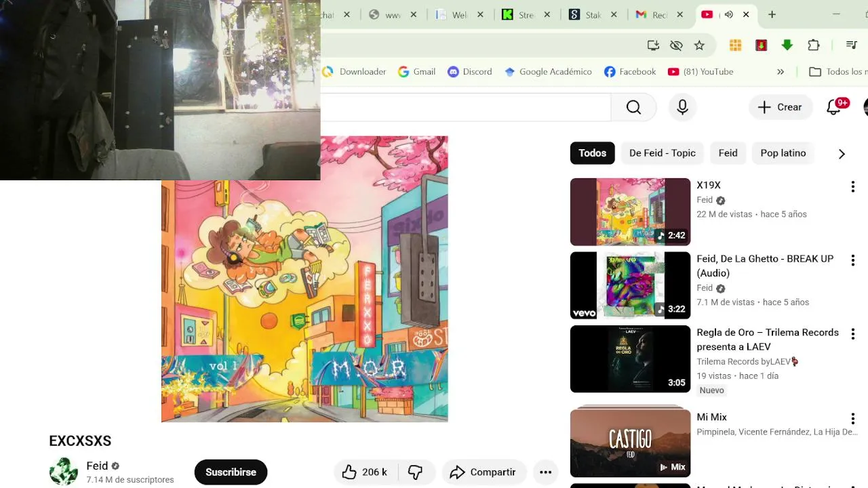Click the YouTube search magnifier button
868x488 pixels.
(x=633, y=107)
